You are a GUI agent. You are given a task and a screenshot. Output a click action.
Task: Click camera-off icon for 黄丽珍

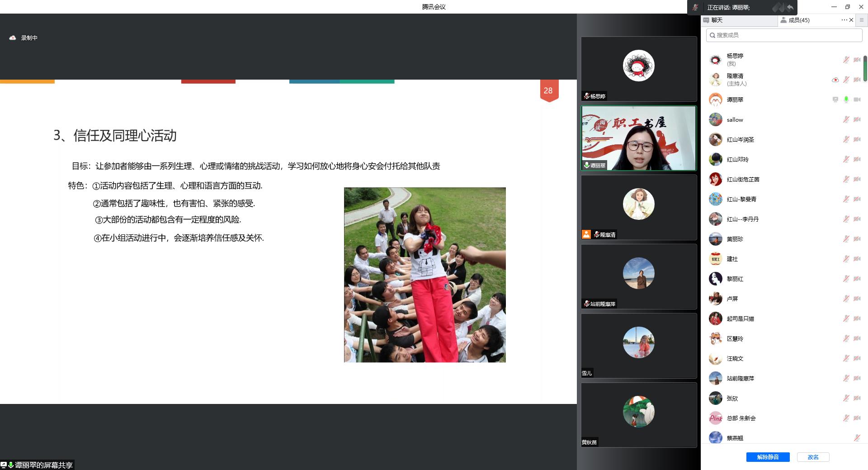tap(857, 239)
